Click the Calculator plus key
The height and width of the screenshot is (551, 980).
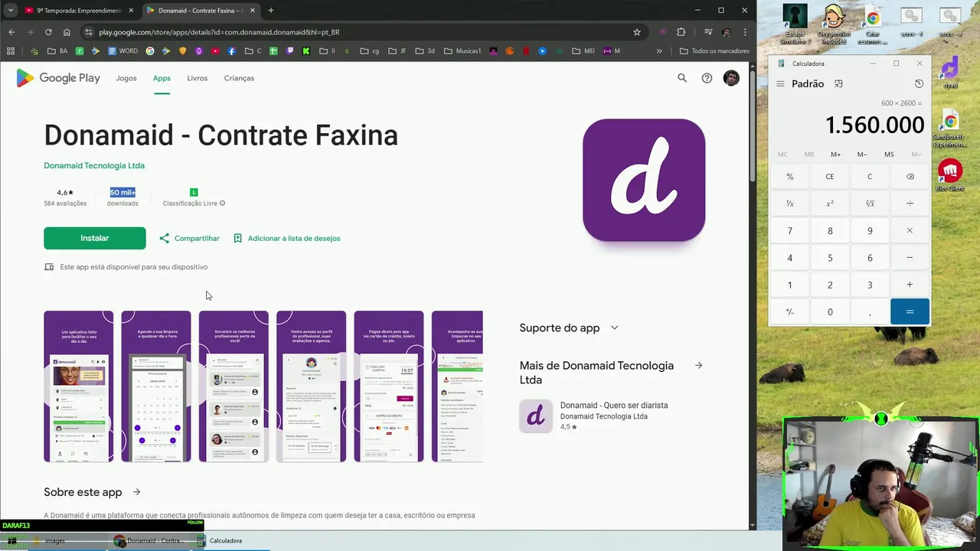[x=910, y=285]
